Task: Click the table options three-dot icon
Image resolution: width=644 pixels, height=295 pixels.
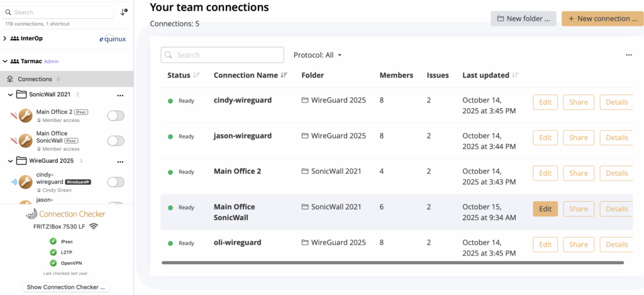Action: click(628, 55)
